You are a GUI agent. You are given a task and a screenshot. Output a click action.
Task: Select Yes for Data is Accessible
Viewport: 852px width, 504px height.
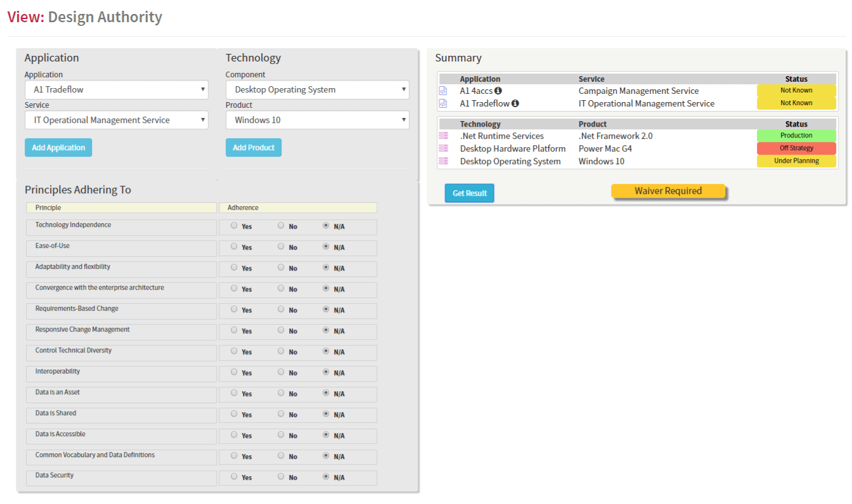(x=235, y=434)
